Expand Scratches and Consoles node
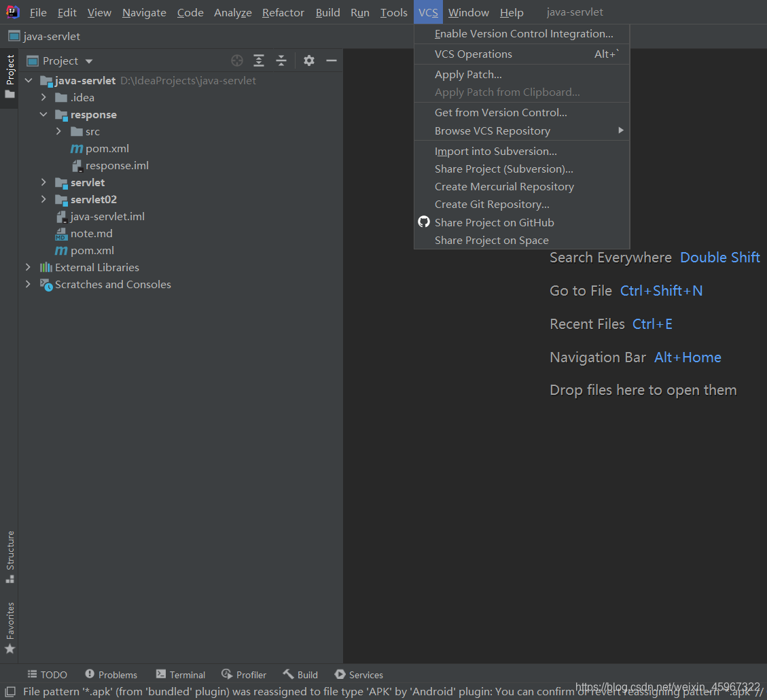767x700 pixels. pos(29,284)
